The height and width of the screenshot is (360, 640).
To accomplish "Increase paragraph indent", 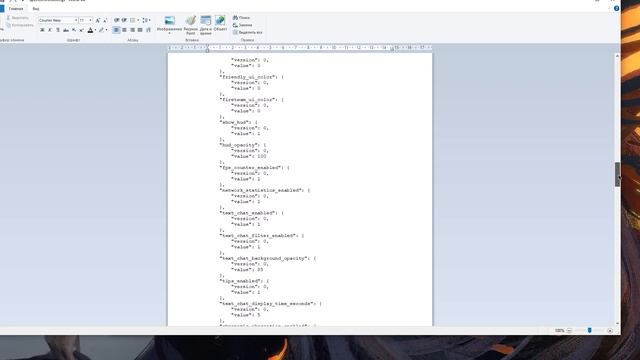I will tap(124, 20).
